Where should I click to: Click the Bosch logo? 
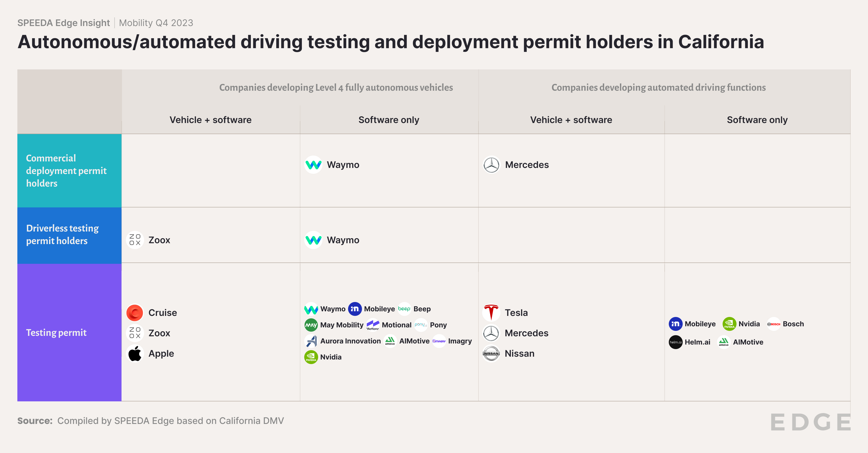coord(774,324)
